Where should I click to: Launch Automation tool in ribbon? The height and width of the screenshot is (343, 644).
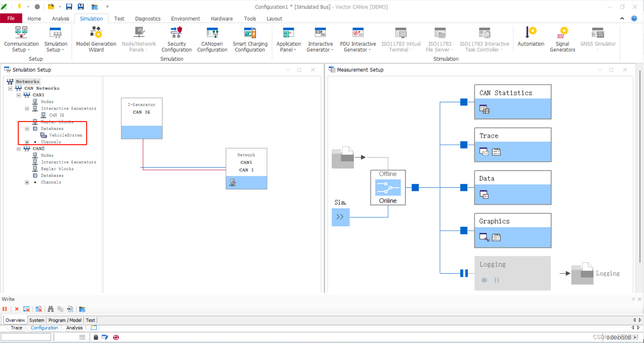tap(531, 37)
